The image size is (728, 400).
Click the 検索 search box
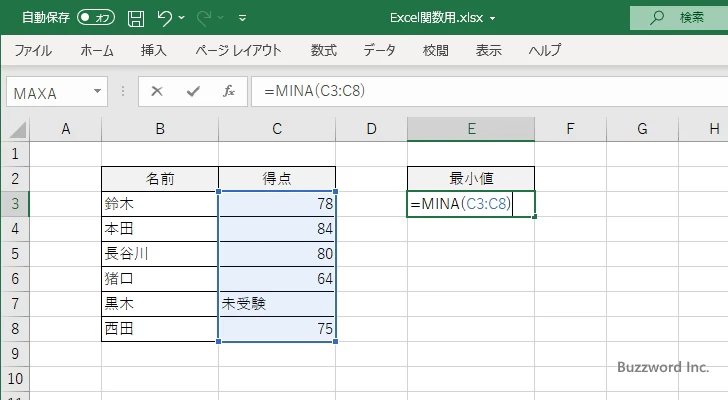point(679,18)
